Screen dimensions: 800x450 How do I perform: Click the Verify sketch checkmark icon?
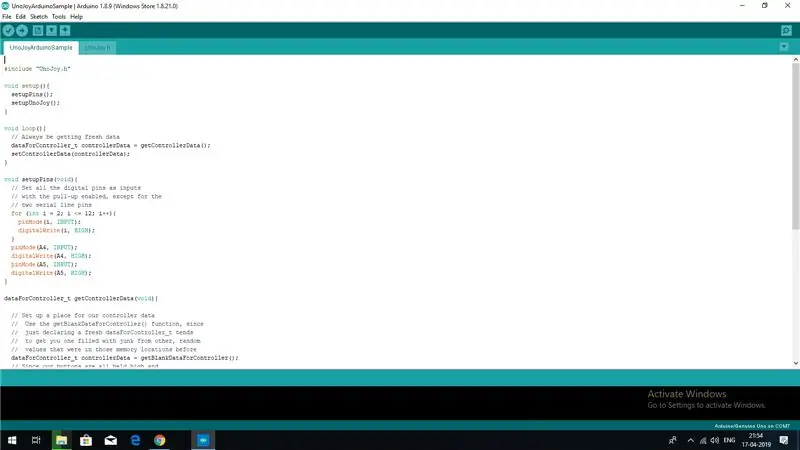pos(8,31)
